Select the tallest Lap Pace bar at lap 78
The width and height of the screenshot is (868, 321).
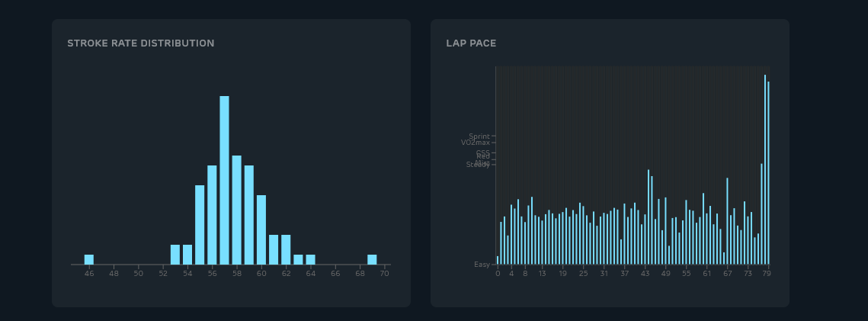click(765, 169)
